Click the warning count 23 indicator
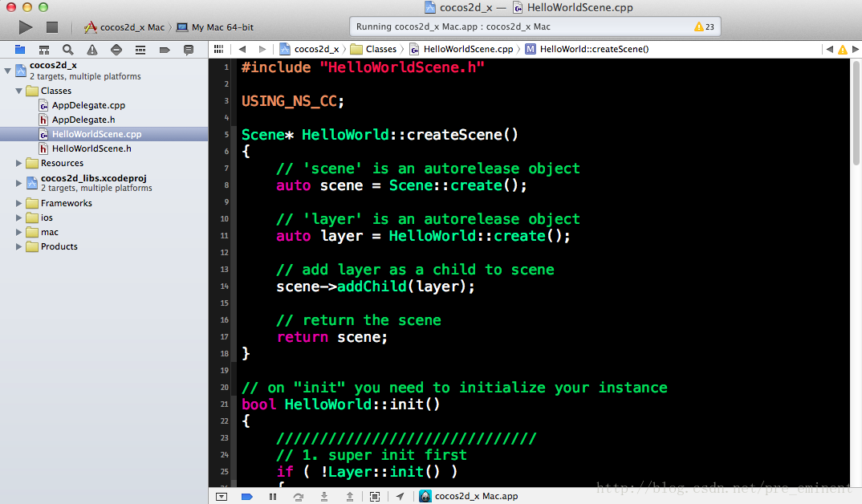This screenshot has width=862, height=504. click(x=704, y=26)
